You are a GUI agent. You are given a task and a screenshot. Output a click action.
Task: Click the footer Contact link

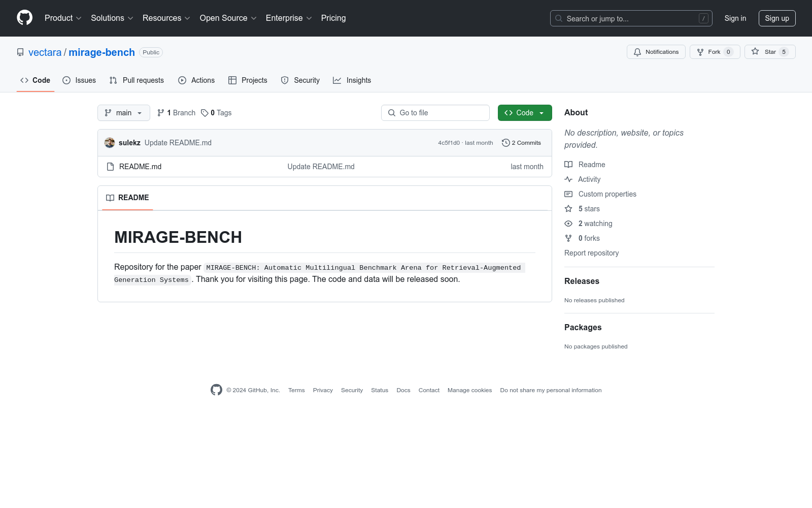pos(429,390)
